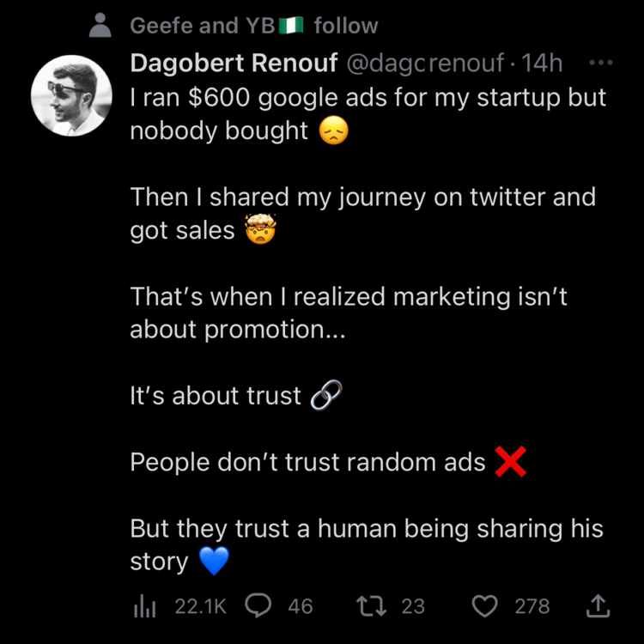
Task: Open Dagobert Renouf's profile picture
Action: point(70,97)
